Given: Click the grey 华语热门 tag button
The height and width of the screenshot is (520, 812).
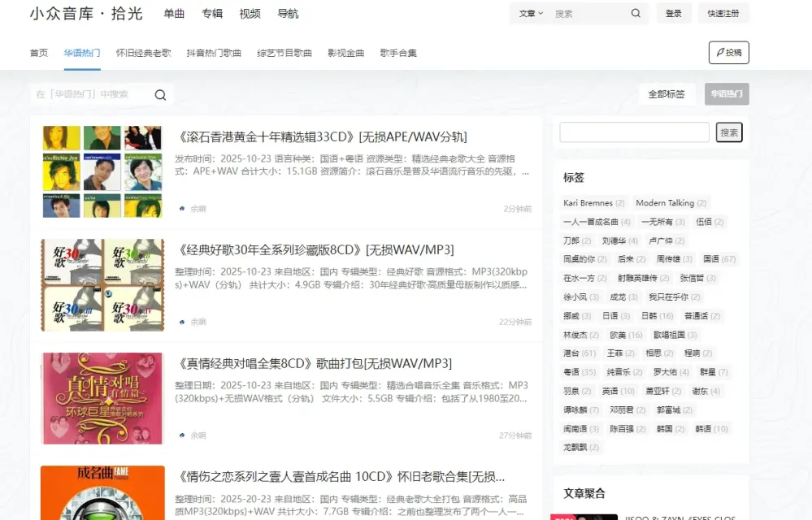Looking at the screenshot, I should click(x=727, y=94).
